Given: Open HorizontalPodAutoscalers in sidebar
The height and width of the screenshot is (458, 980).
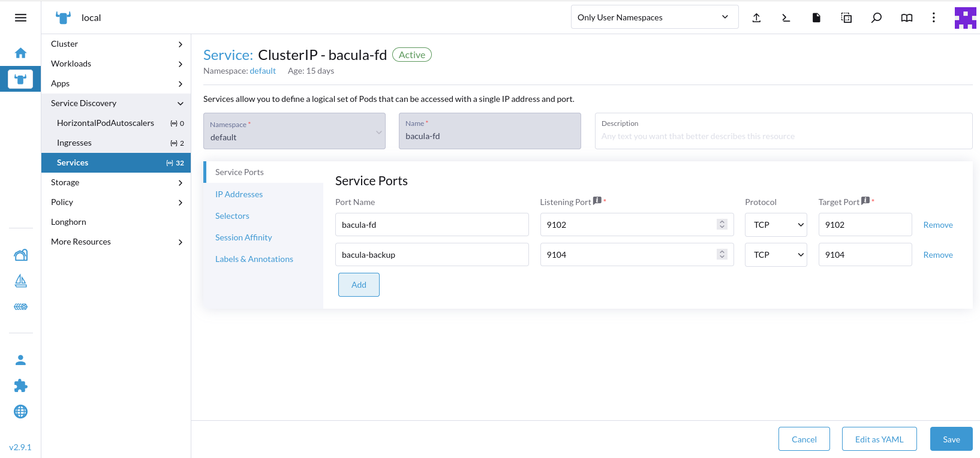Looking at the screenshot, I should pyautogui.click(x=116, y=123).
